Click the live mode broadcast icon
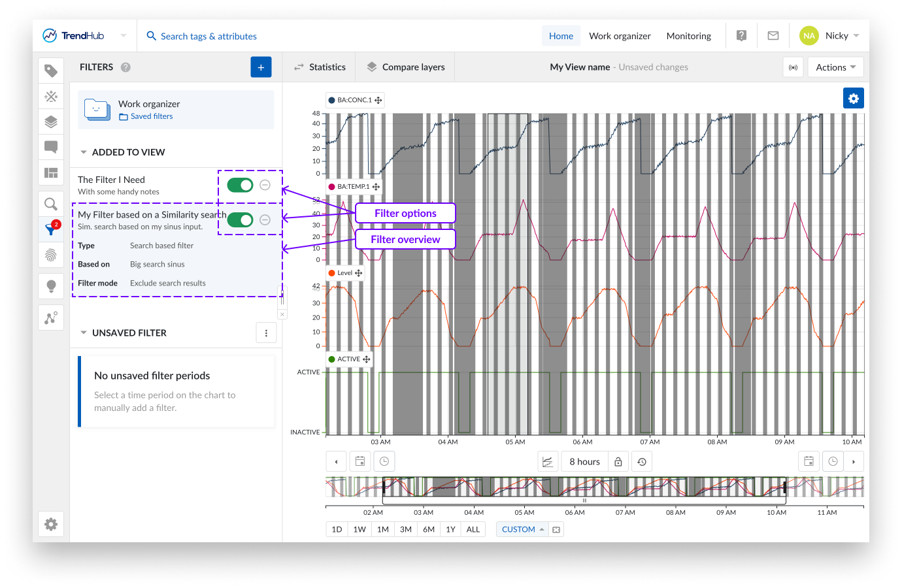The height and width of the screenshot is (588, 902). point(793,67)
